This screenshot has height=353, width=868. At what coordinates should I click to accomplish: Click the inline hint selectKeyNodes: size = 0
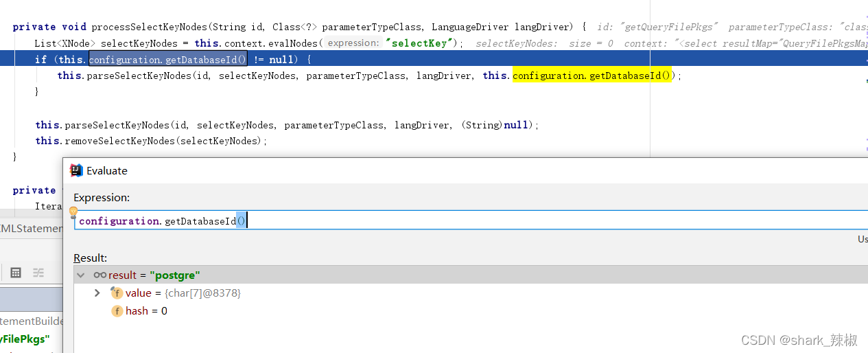tap(545, 43)
